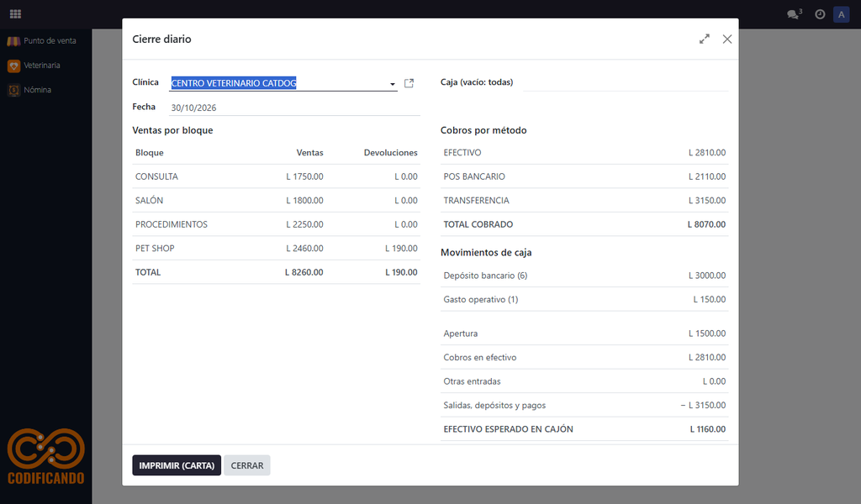
Task: Close the Cierre diario dialog
Action: (727, 39)
